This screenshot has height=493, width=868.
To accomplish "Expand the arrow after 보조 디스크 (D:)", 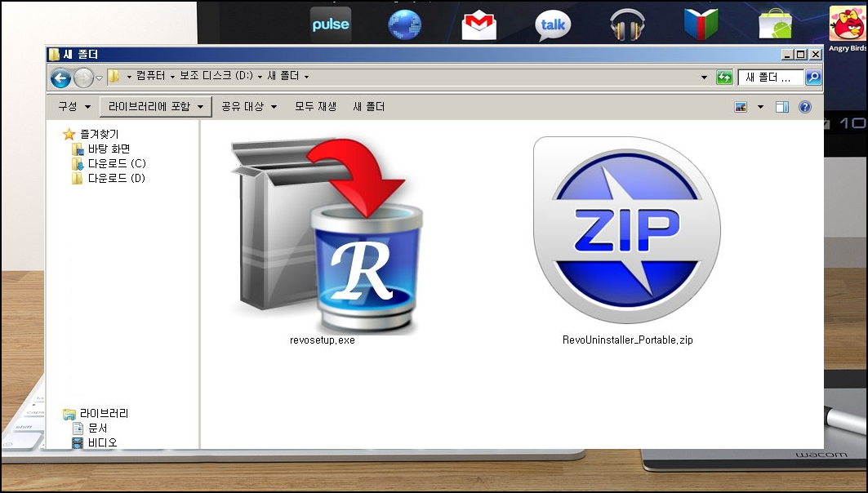I will (x=260, y=77).
